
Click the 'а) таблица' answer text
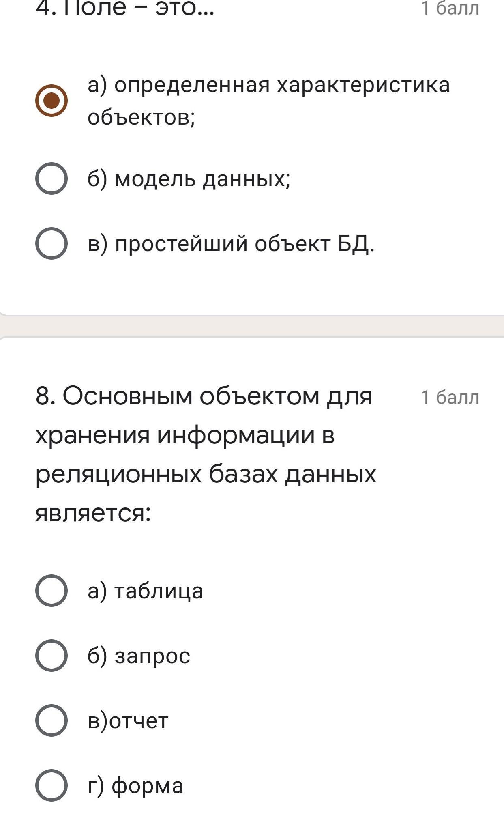pyautogui.click(x=145, y=591)
